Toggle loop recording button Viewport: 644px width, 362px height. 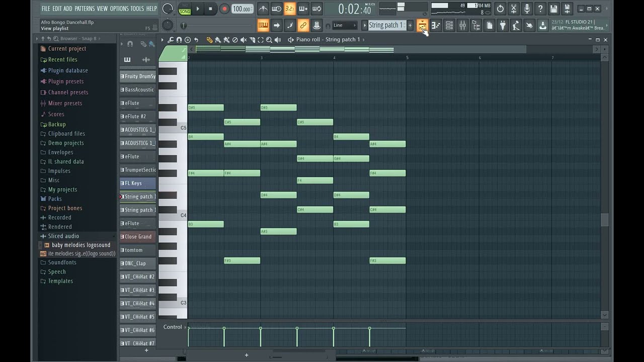coord(316,9)
